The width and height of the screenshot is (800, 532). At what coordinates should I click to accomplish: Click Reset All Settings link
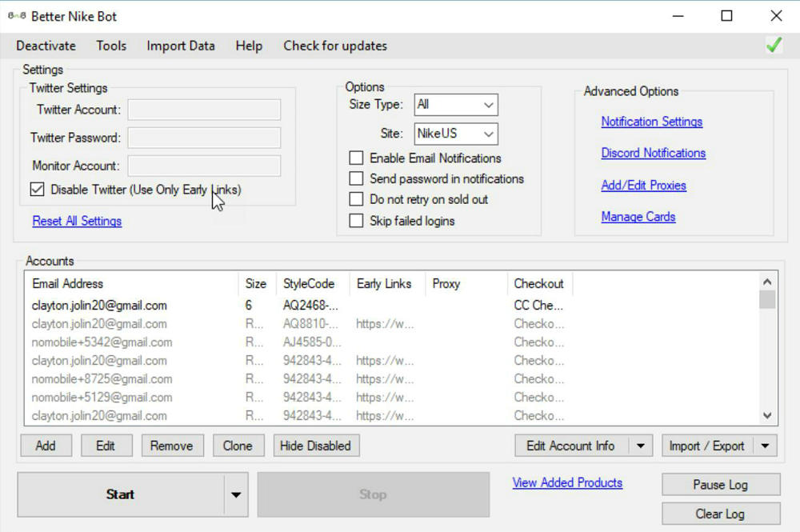pos(77,221)
